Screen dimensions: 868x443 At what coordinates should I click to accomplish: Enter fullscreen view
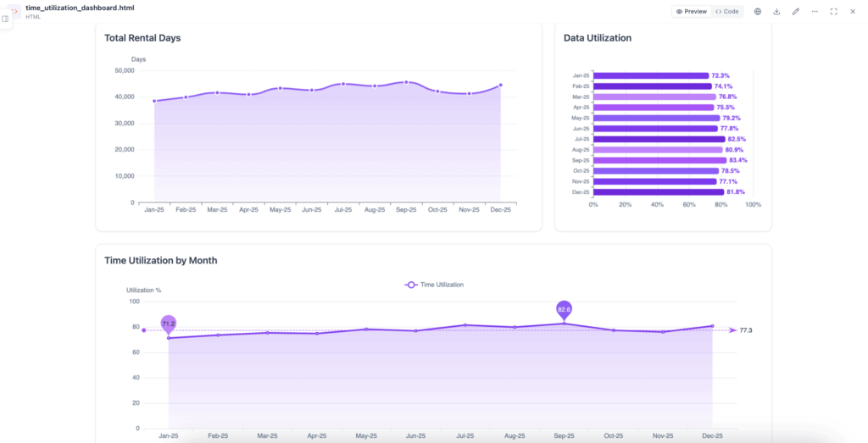[834, 12]
